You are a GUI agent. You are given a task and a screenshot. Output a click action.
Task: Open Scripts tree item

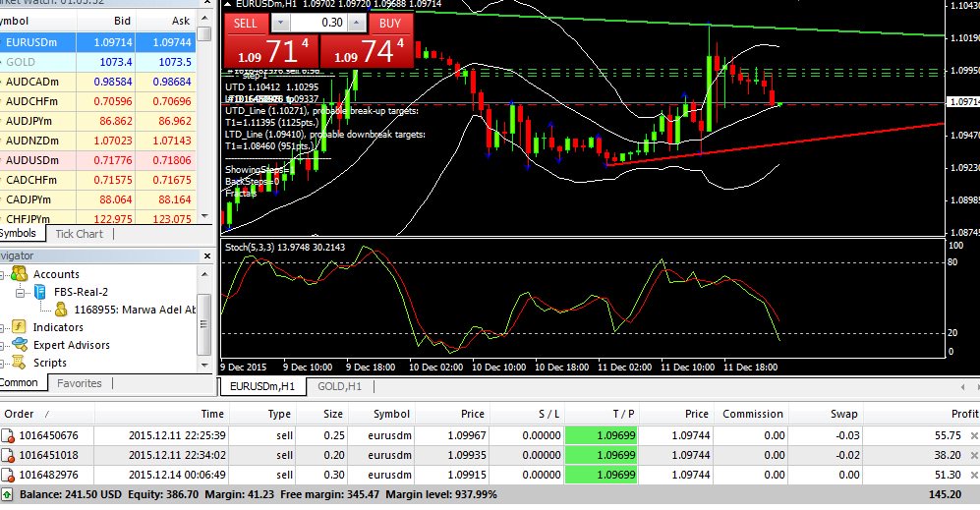tap(50, 363)
